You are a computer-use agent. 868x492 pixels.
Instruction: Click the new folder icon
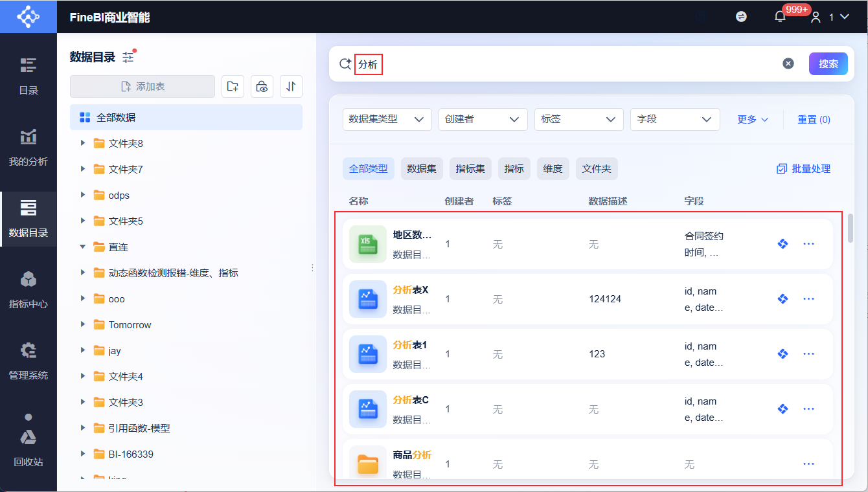click(233, 86)
